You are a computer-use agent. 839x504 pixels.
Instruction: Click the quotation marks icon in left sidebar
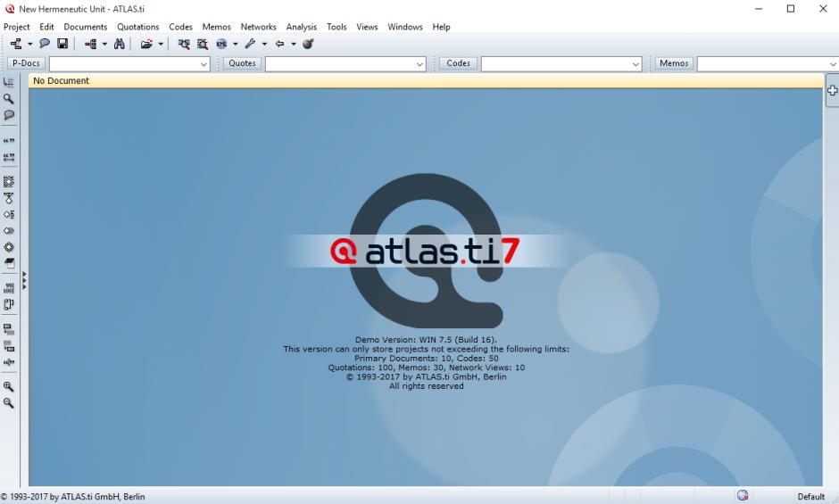(x=9, y=141)
